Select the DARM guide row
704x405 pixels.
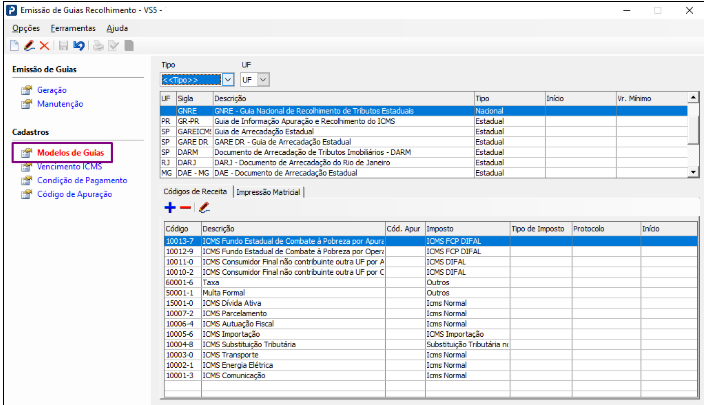(x=424, y=152)
